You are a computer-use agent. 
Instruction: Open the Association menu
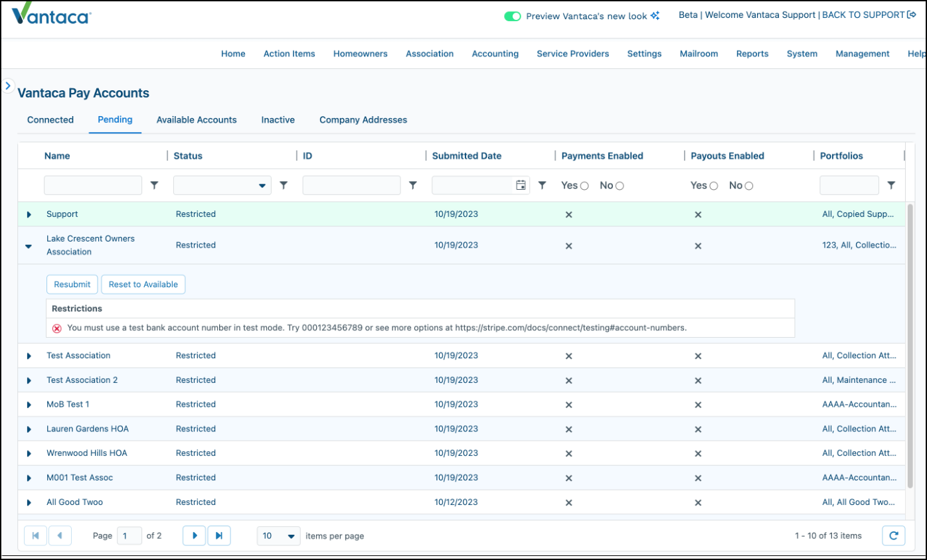click(x=430, y=54)
